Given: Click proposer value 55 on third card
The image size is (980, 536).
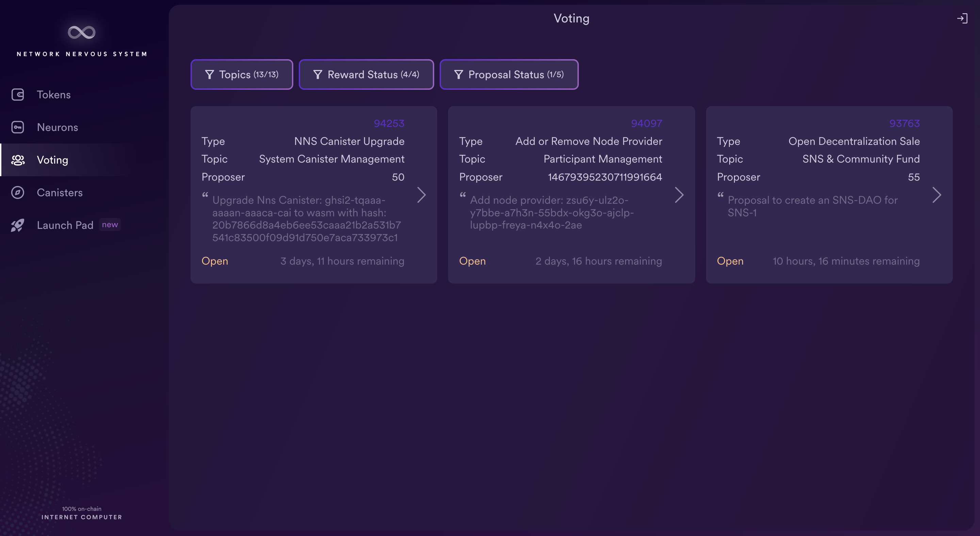Looking at the screenshot, I should 913,177.
